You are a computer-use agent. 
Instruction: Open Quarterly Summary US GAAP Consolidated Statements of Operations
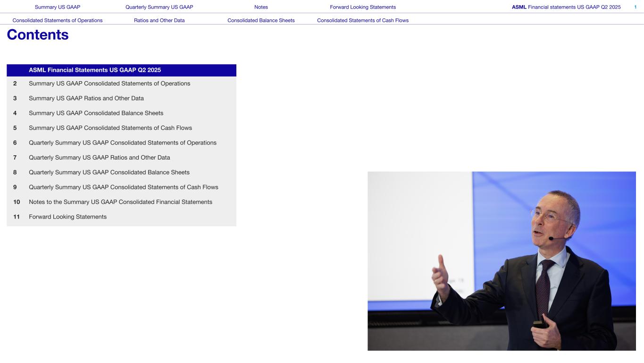(123, 143)
